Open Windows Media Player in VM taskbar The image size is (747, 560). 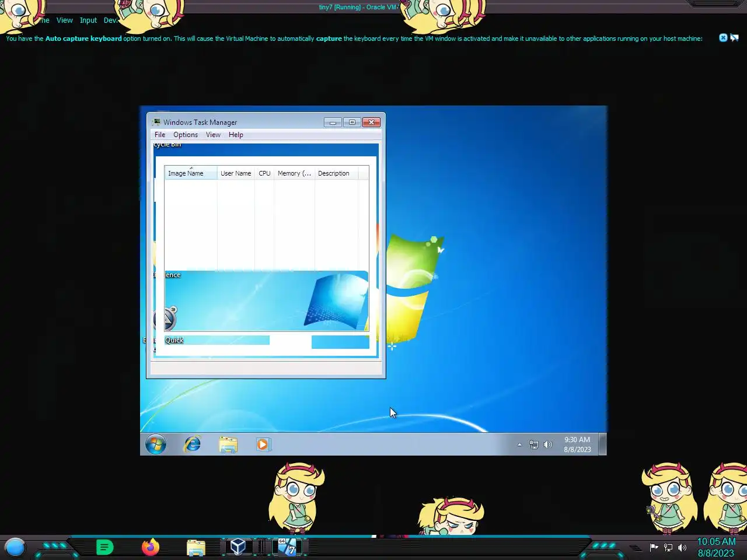tap(263, 444)
